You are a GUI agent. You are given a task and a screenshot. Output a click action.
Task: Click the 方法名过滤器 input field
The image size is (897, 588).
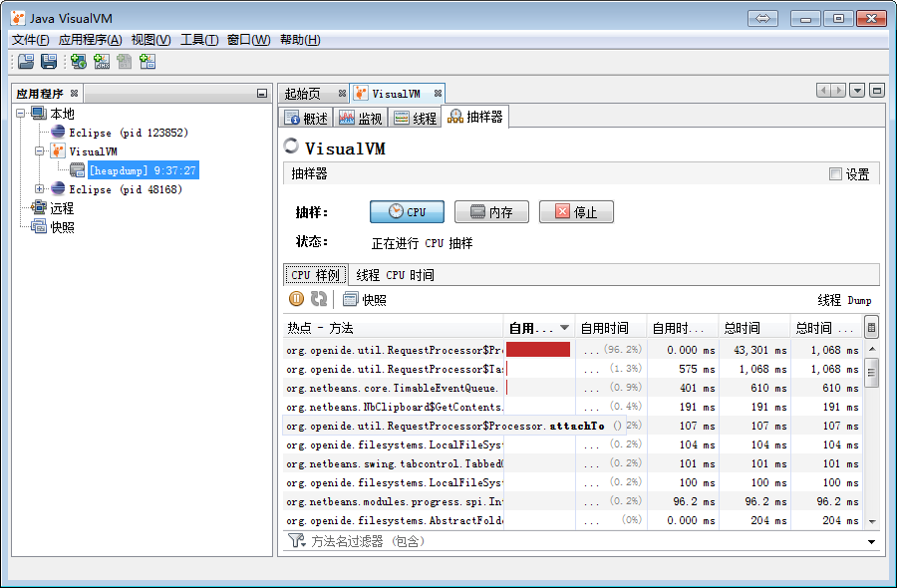[586, 540]
